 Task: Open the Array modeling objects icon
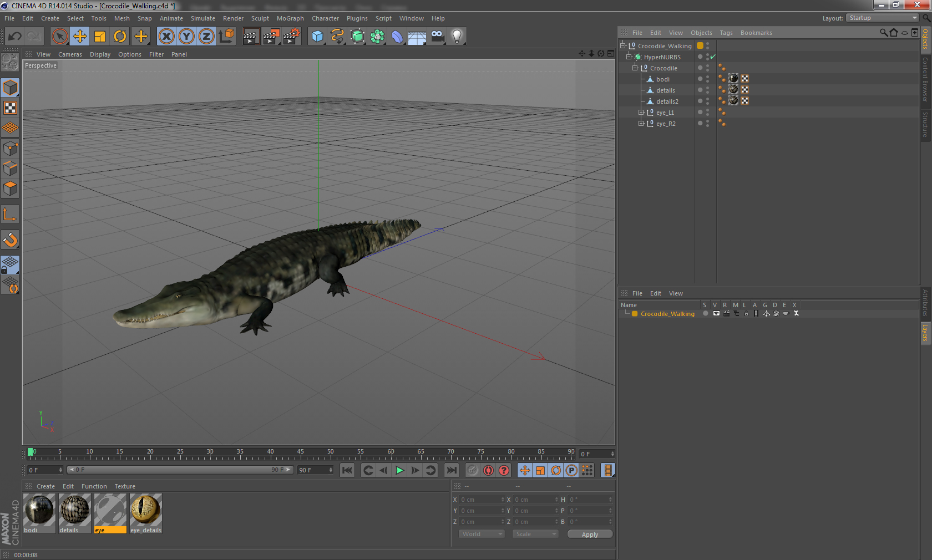tap(377, 37)
